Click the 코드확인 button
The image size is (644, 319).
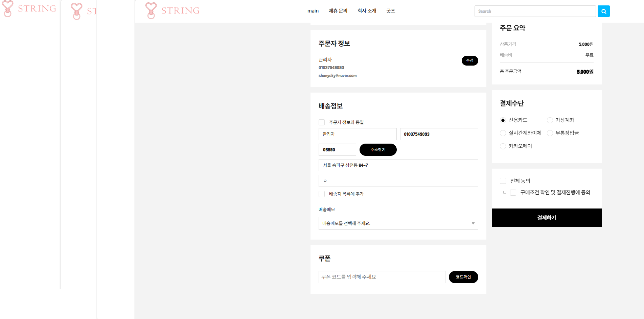pyautogui.click(x=463, y=277)
